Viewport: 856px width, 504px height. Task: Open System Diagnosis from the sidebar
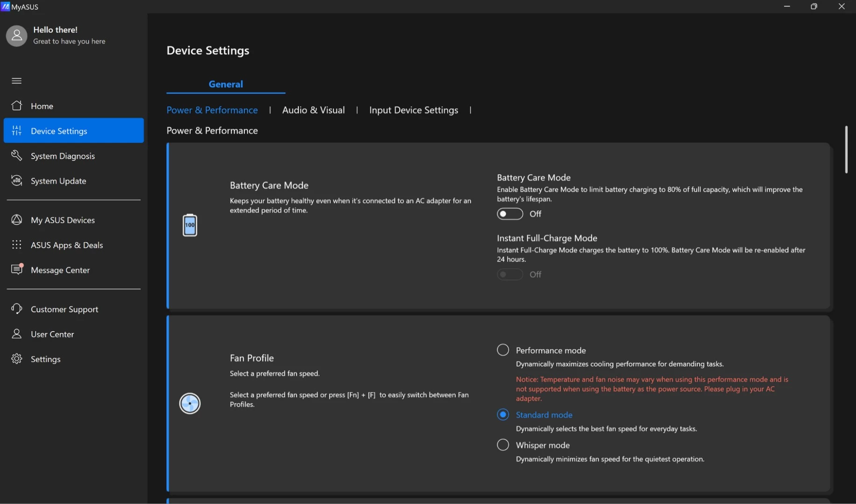(x=63, y=156)
